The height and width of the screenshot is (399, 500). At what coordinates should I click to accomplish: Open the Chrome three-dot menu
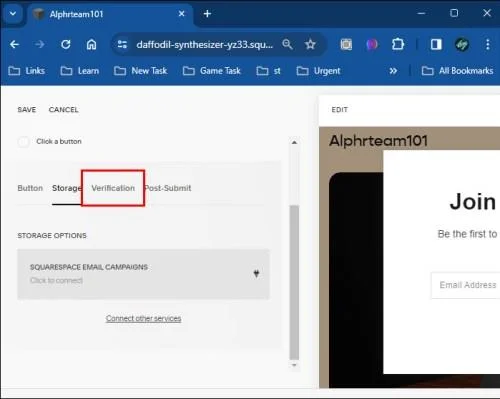point(488,44)
